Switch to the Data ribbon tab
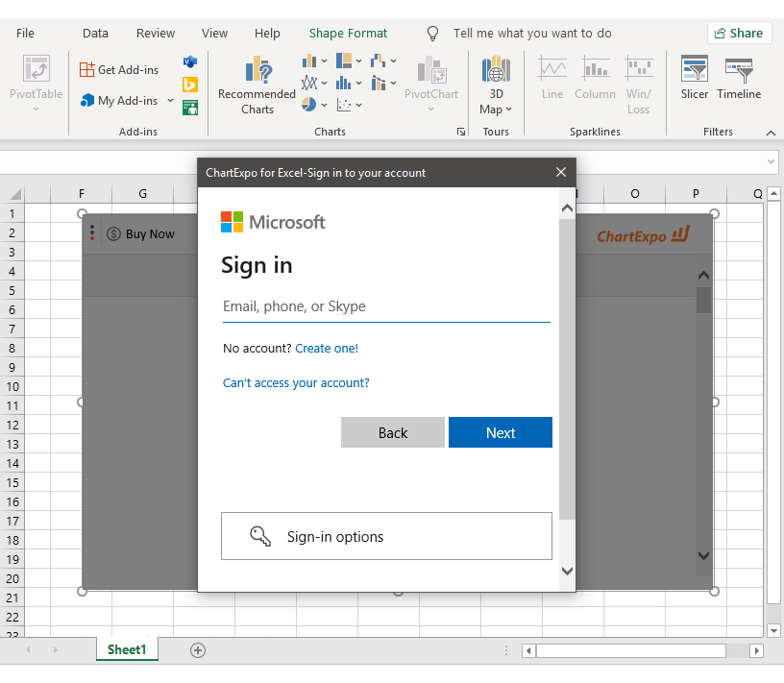Viewport: 784px width, 683px height. [95, 33]
